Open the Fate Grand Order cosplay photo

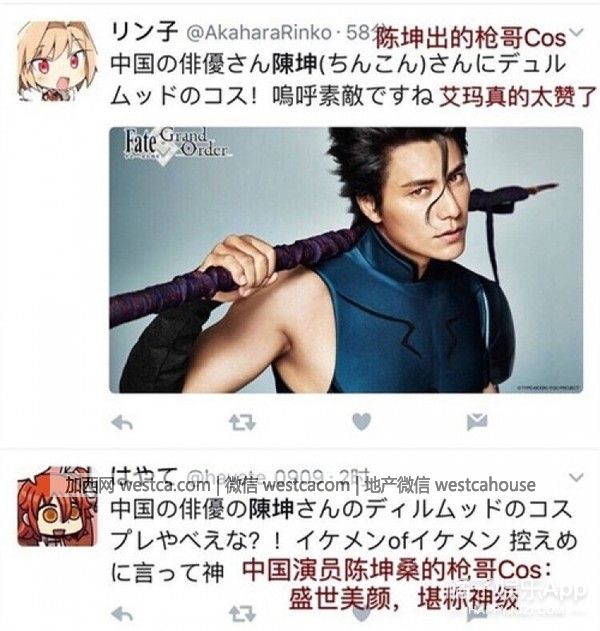click(346, 260)
